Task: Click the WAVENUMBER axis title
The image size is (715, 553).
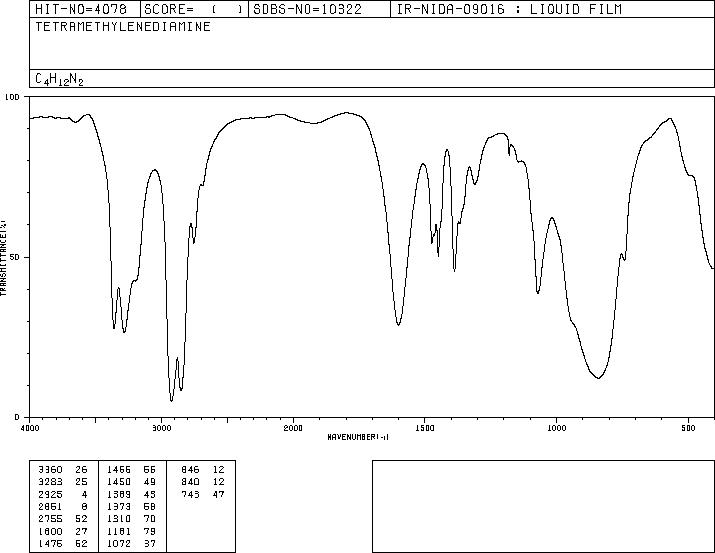Action: [x=358, y=437]
